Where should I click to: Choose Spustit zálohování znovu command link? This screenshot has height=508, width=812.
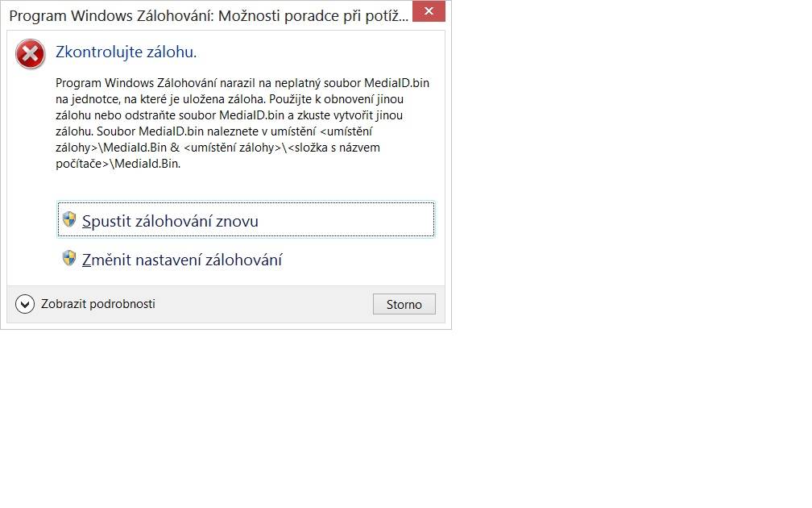point(246,220)
